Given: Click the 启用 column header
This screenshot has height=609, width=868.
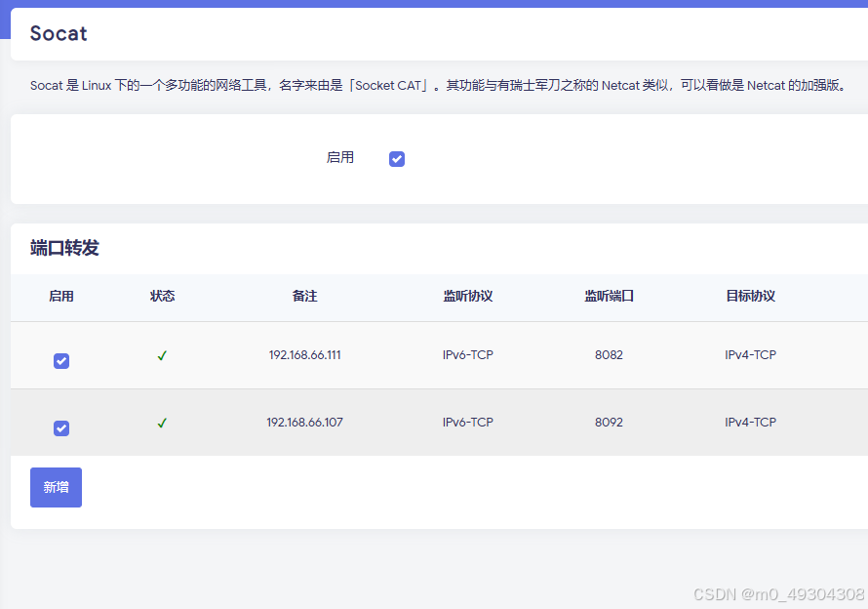Looking at the screenshot, I should point(61,296).
